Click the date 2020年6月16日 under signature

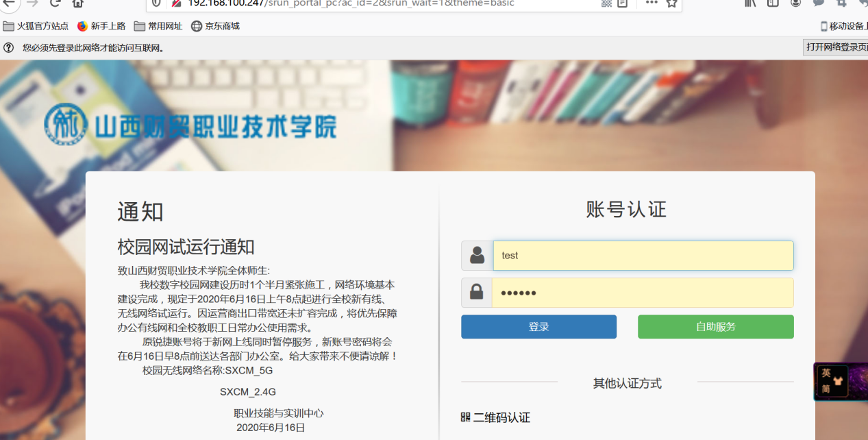(271, 428)
